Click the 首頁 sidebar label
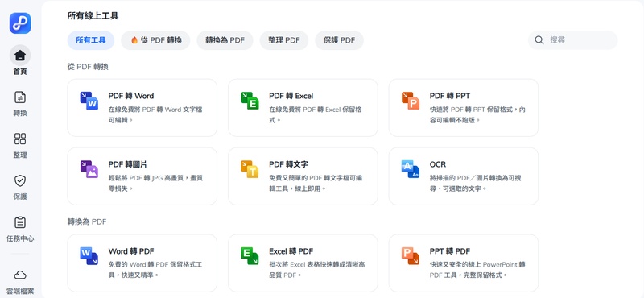 coord(20,72)
